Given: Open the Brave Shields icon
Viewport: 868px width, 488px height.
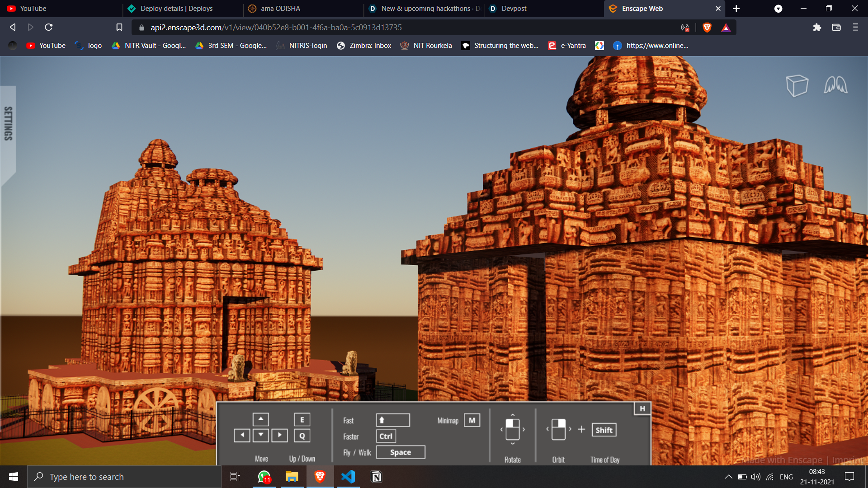Looking at the screenshot, I should pos(707,28).
